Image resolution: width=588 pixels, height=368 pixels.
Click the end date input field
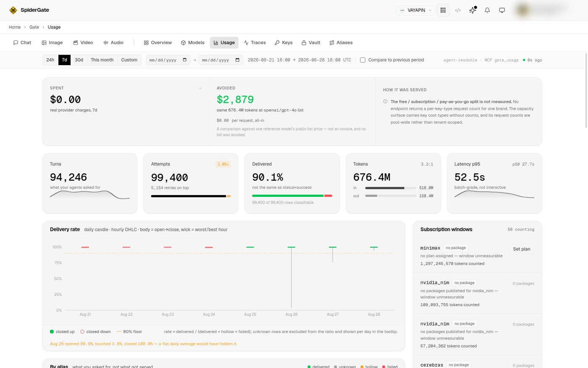[221, 60]
